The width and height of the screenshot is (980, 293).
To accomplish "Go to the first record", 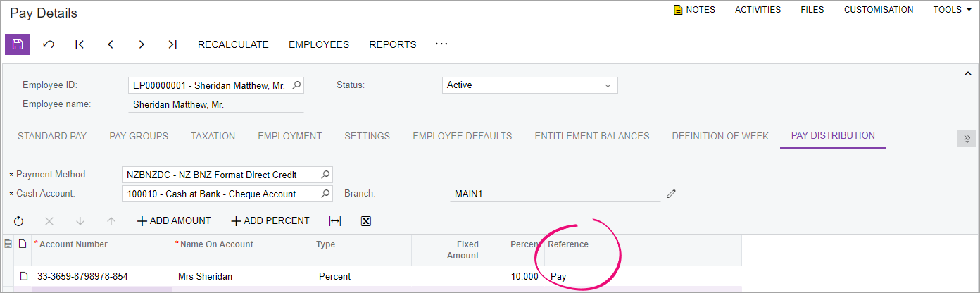I will [x=80, y=44].
